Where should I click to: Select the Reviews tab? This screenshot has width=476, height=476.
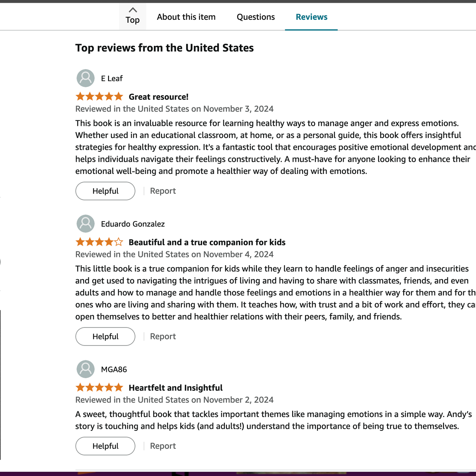pos(311,17)
